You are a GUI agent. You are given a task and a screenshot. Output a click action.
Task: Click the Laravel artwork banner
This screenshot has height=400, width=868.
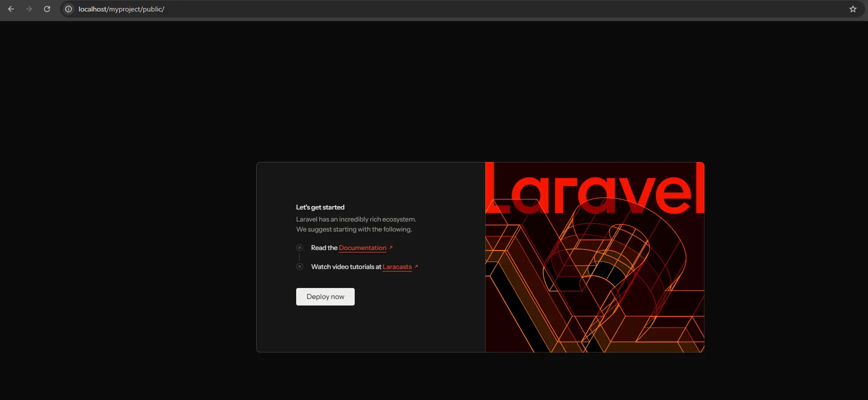click(595, 257)
